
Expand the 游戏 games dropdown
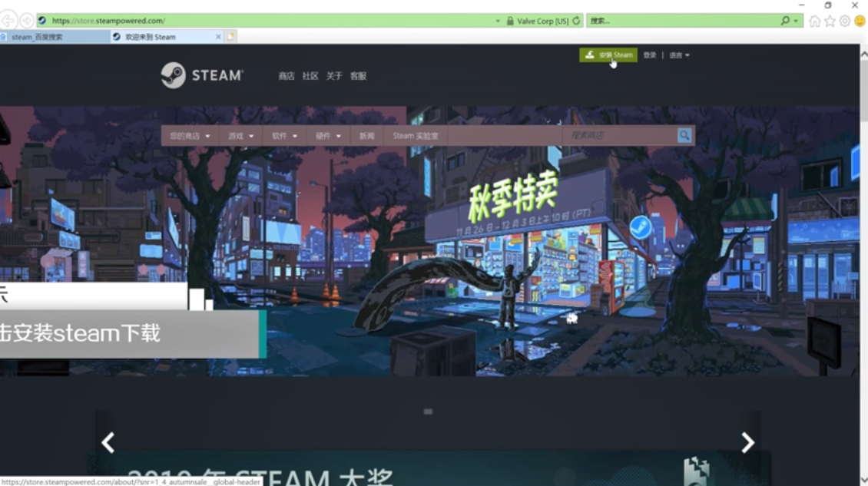(240, 136)
